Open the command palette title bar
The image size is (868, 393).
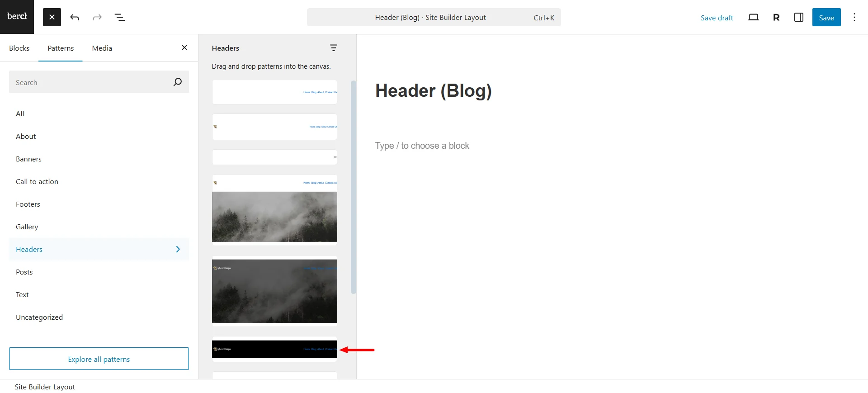tap(434, 17)
